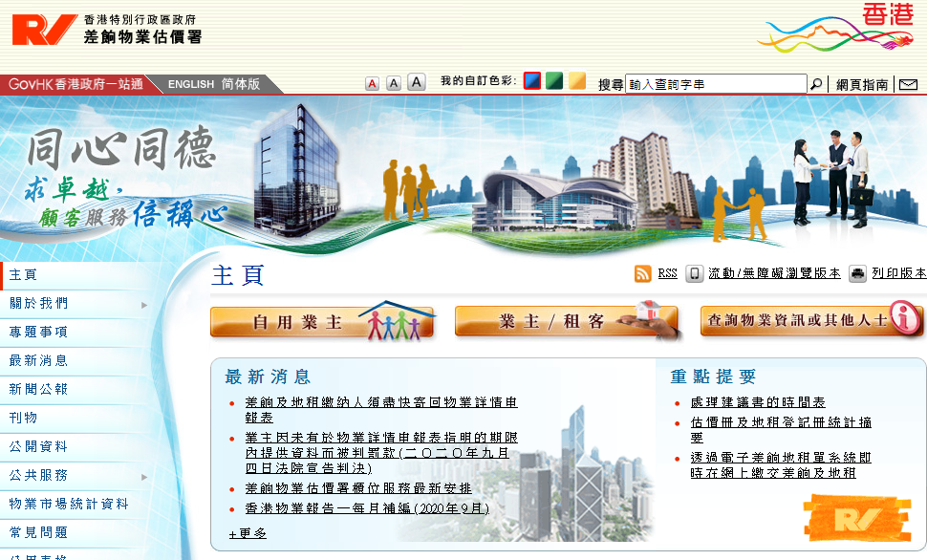Image resolution: width=927 pixels, height=560 pixels.
Task: Choose the largest font size A icon
Action: coord(416,83)
